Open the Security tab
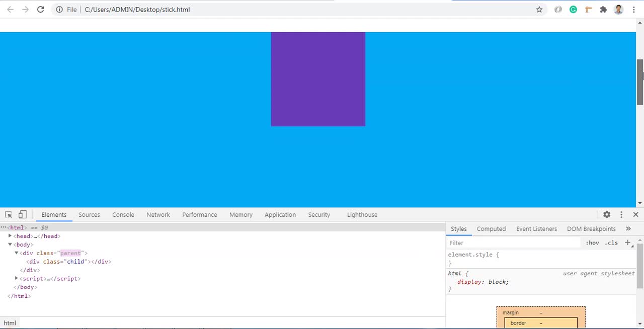 tap(319, 215)
